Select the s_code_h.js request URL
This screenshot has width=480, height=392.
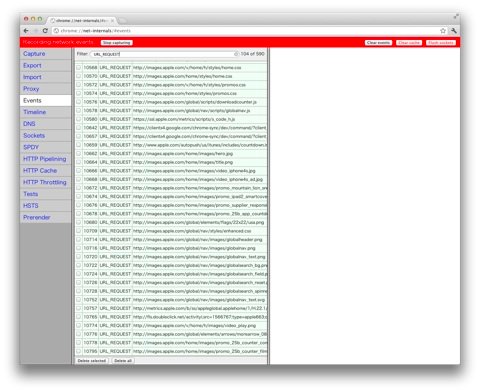pos(184,119)
